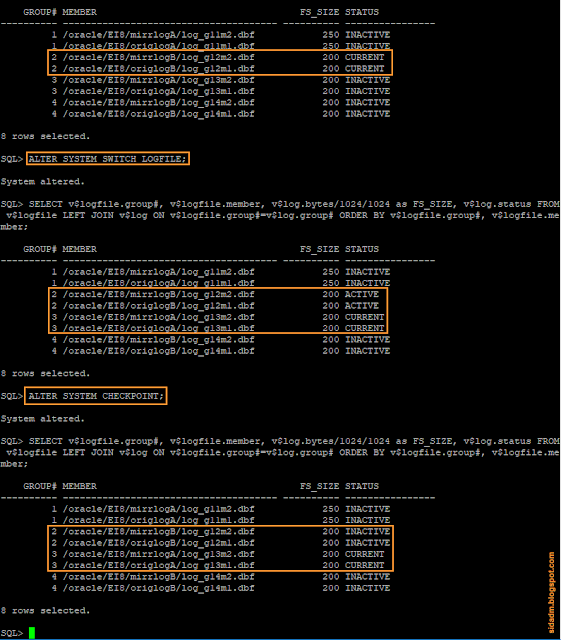Click origlogB/log_g12m1.dbf path in its CURRENT row

(158, 69)
